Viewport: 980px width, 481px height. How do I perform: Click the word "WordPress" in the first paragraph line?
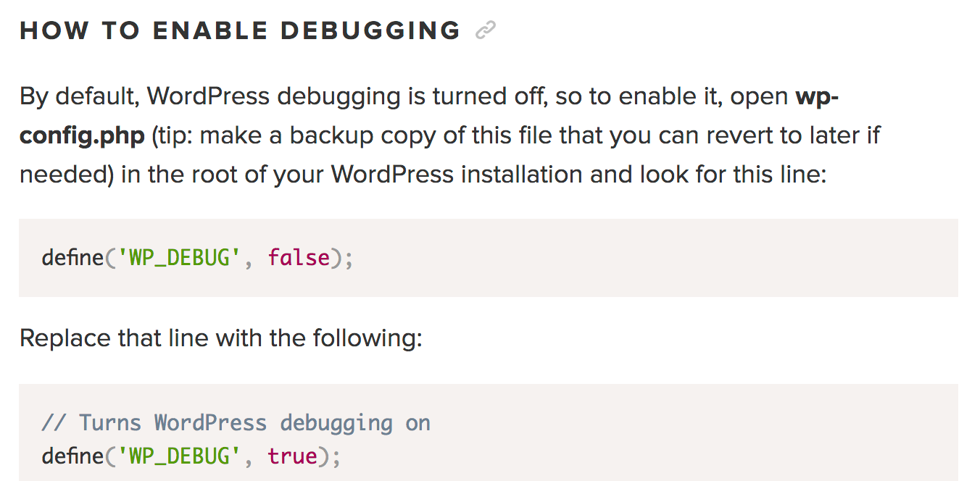(x=209, y=96)
